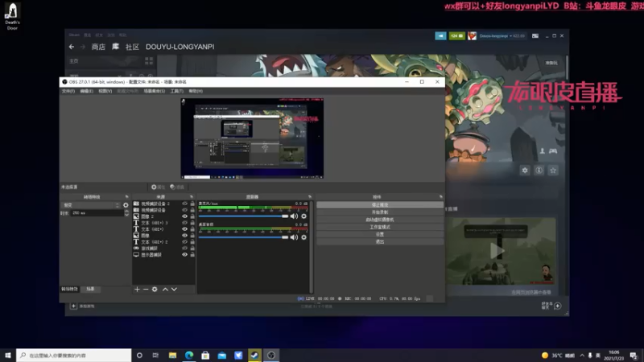Show the 游戏捕获 source

(185, 249)
